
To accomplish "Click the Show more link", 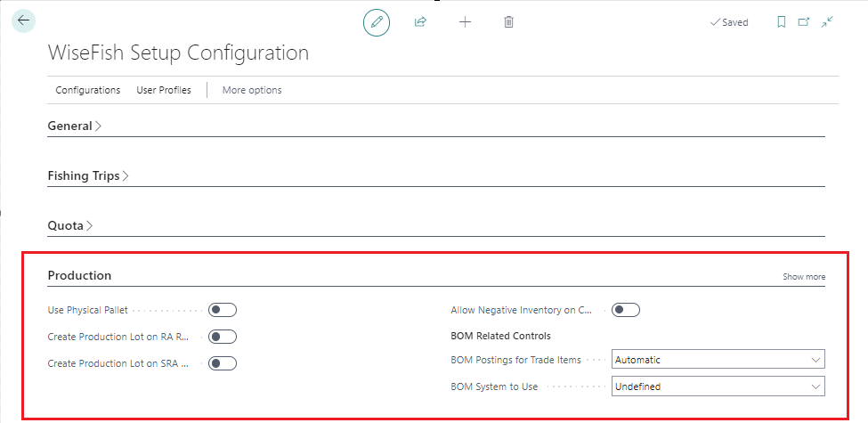I will (803, 277).
